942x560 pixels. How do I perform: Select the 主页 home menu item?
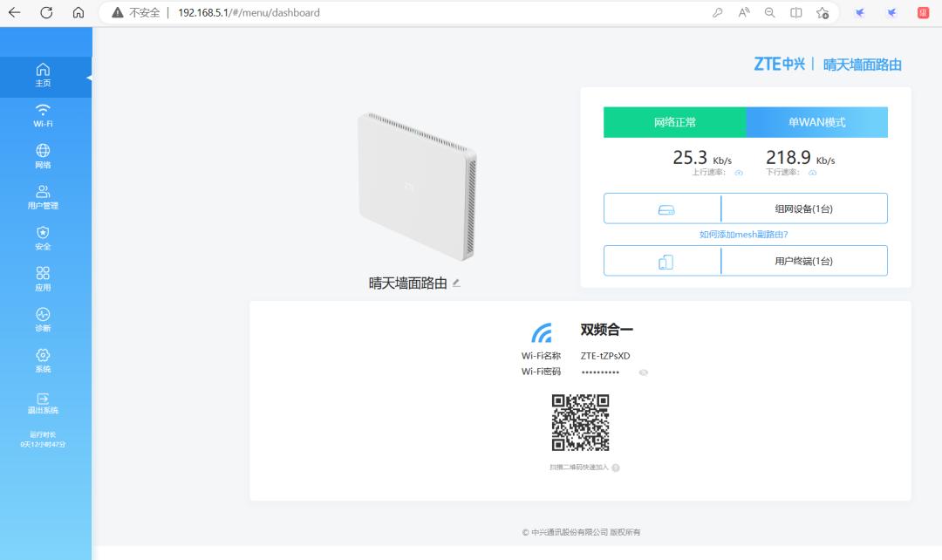point(42,75)
